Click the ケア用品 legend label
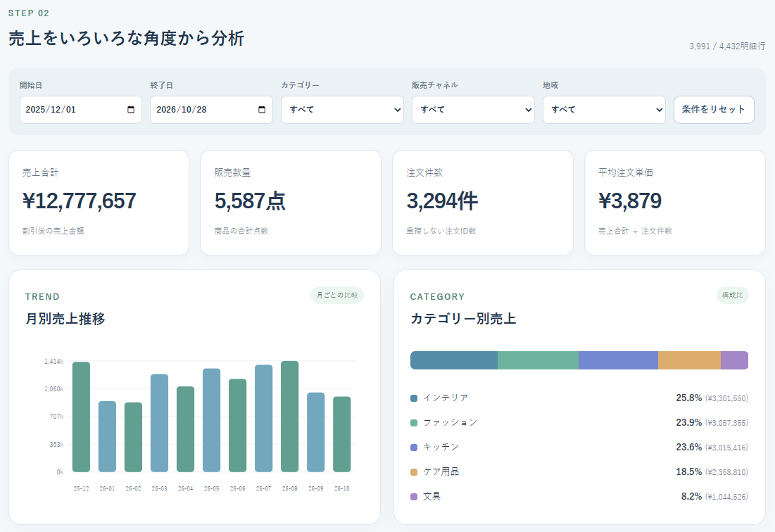The width and height of the screenshot is (775, 532). 441,471
